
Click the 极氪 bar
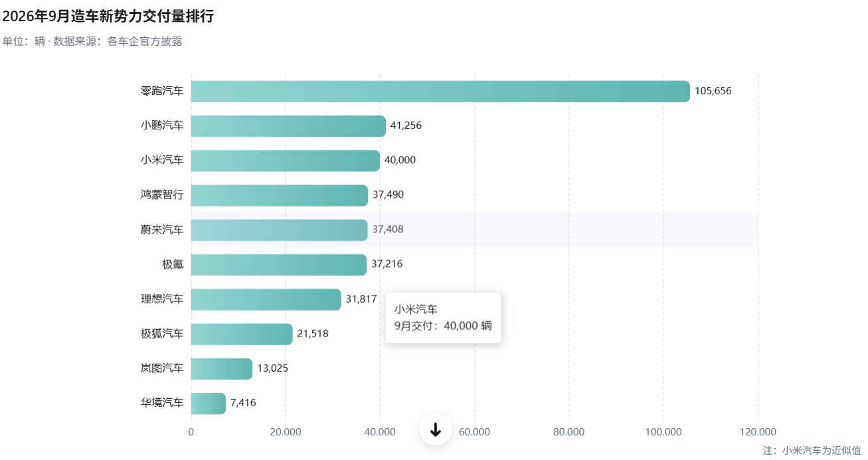click(279, 264)
